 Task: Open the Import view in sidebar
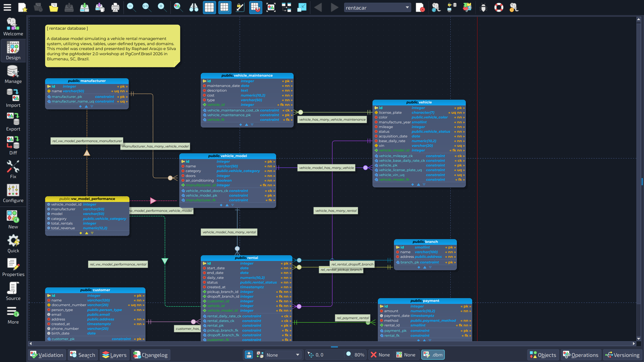coord(13,98)
